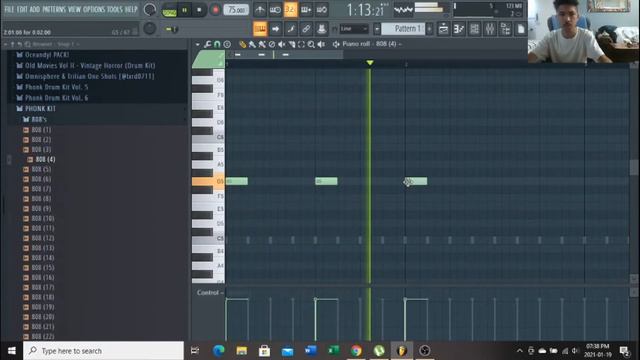
Task: Collapse the 808's subfolder
Action: pos(39,119)
